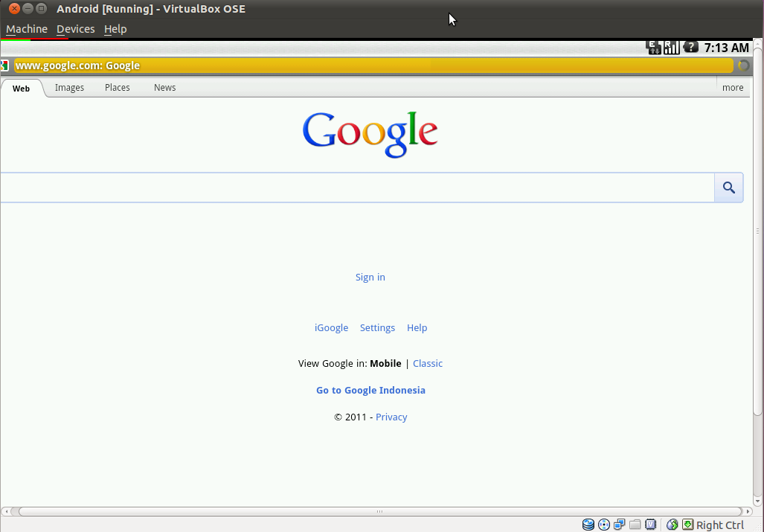Viewport: 764px width, 532px height.
Task: Go to Google Indonesia
Action: (x=370, y=390)
